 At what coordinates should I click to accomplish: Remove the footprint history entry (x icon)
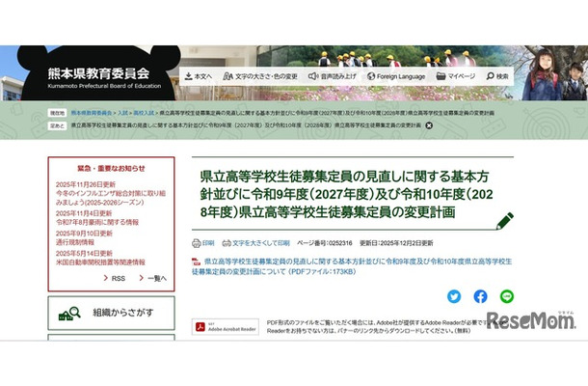(429, 125)
